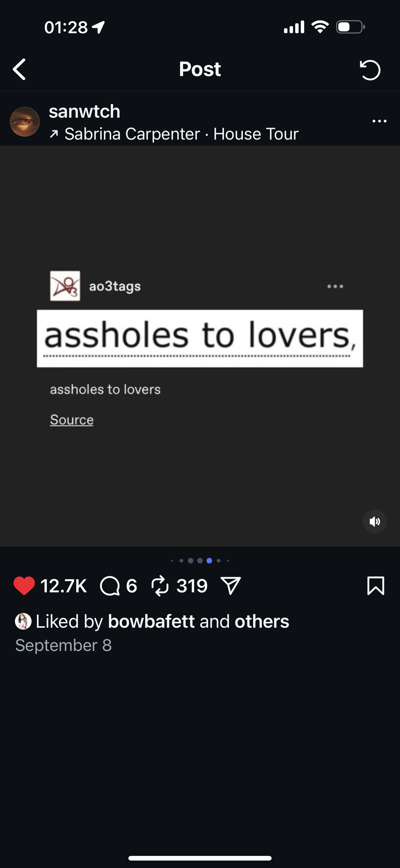400x868 pixels.
Task: Open the post options three-dot menu
Action: pos(380,121)
